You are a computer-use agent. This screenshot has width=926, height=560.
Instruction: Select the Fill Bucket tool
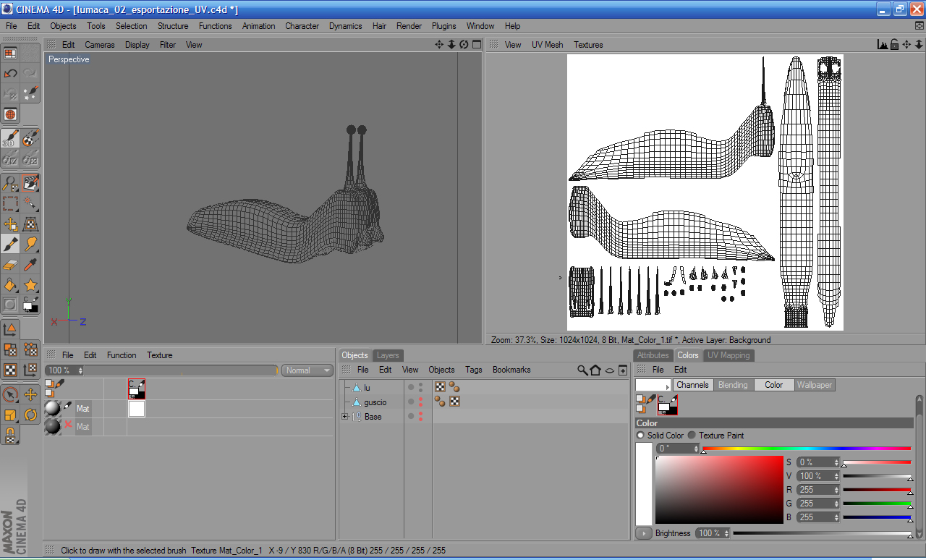[11, 285]
